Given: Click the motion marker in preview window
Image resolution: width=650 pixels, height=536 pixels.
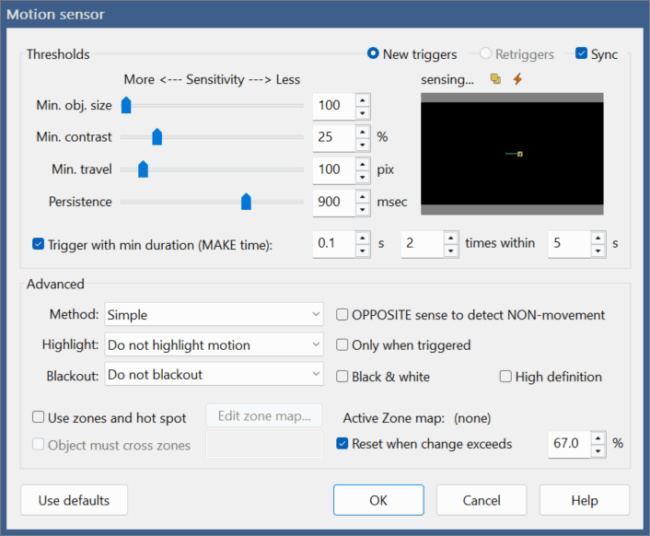Looking at the screenshot, I should pyautogui.click(x=520, y=153).
